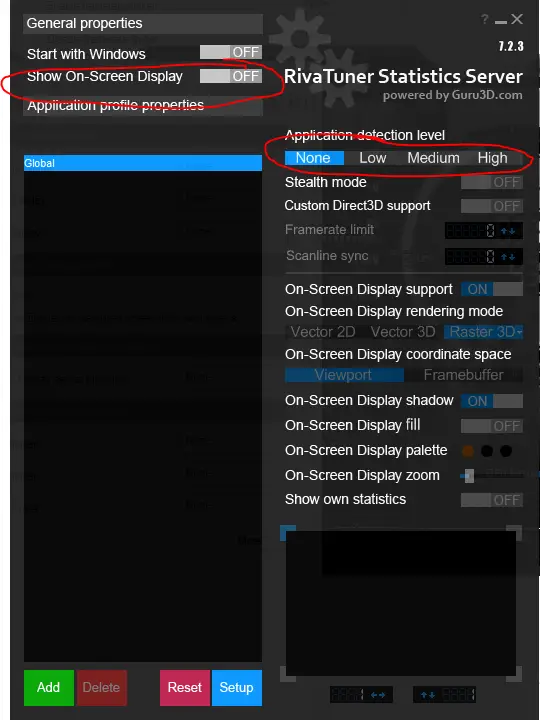This screenshot has height=720, width=540.
Task: Click the Reset button
Action: point(185,687)
